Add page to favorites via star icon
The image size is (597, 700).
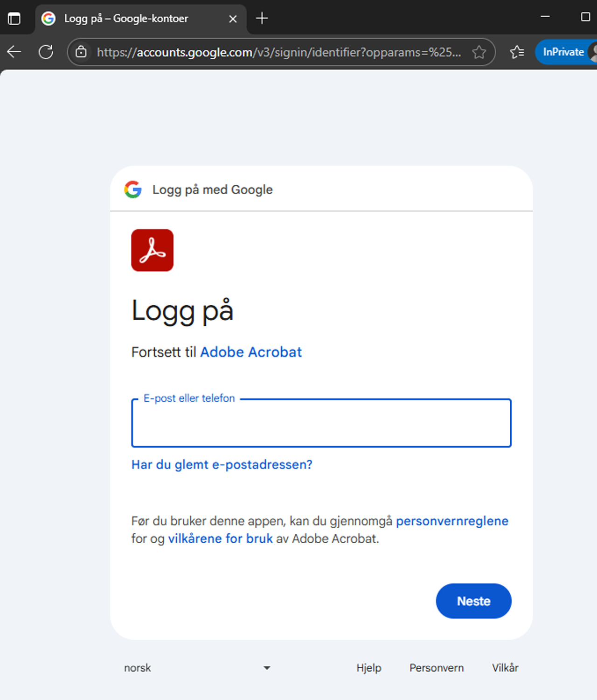click(479, 52)
